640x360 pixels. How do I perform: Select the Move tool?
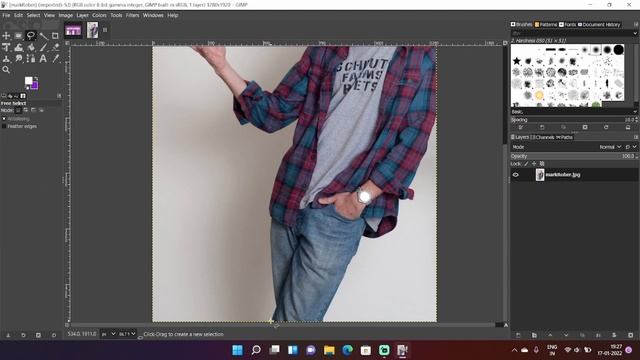tap(6, 36)
